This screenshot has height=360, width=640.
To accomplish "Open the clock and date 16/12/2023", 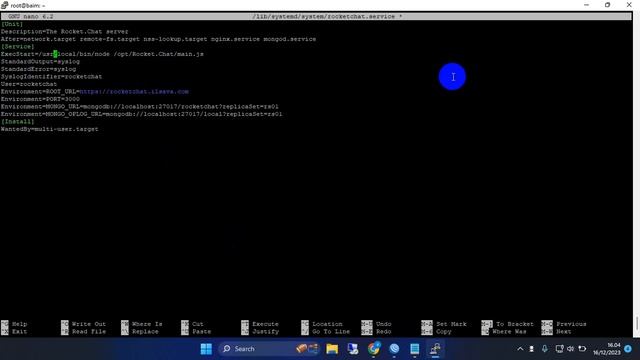I will click(x=607, y=349).
